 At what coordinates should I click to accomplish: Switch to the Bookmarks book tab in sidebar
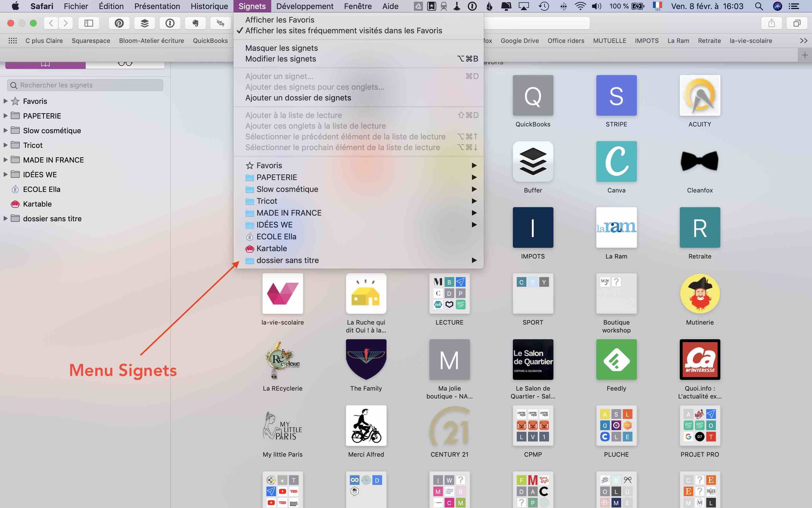pyautogui.click(x=45, y=64)
